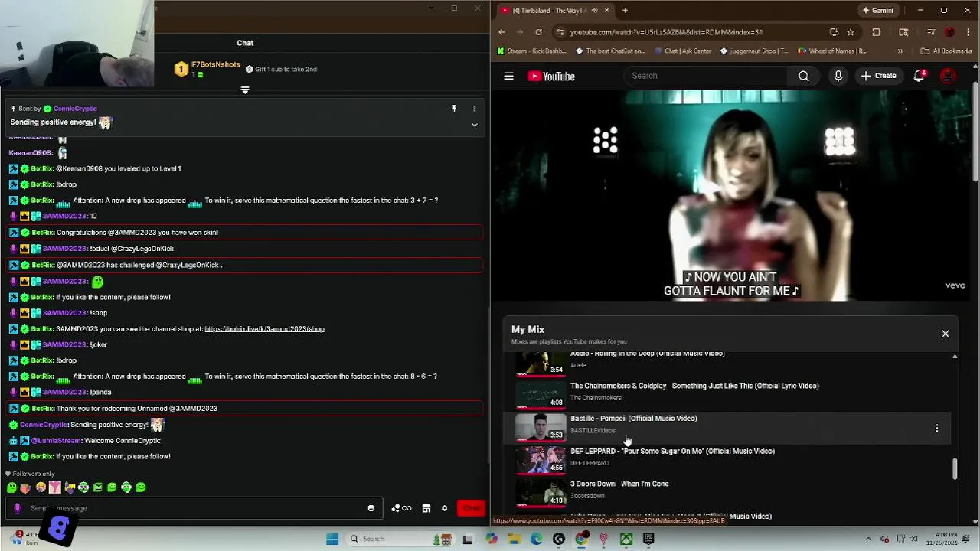Send message with red Chat button
Viewport: 980px width, 551px height.
pyautogui.click(x=471, y=508)
